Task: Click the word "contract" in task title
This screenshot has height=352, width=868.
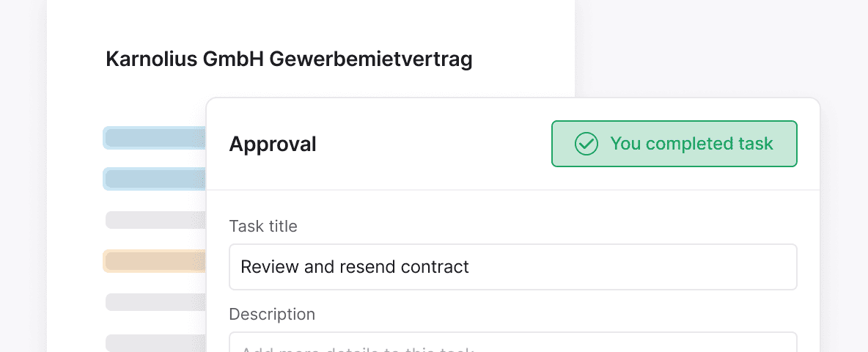Action: click(435, 266)
